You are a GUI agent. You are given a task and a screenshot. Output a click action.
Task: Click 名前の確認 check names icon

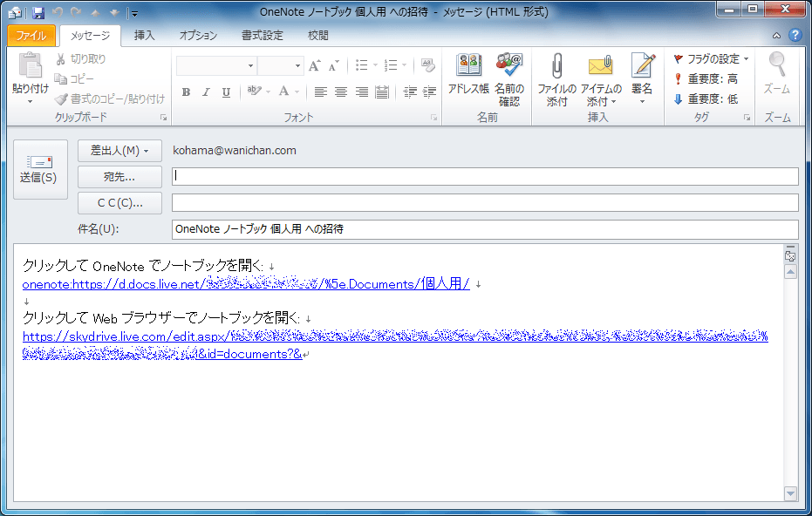point(509,78)
